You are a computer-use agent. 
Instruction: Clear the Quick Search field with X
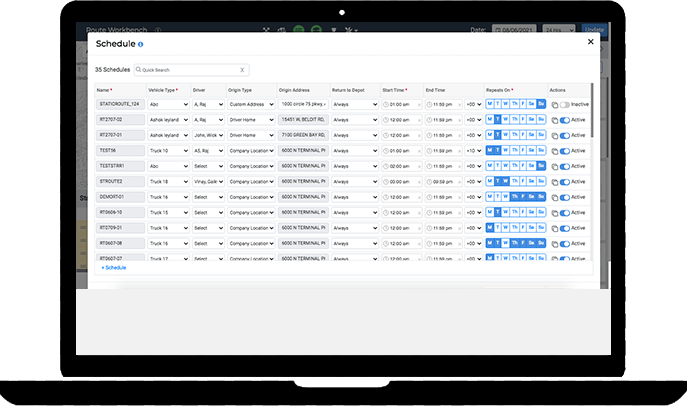242,71
